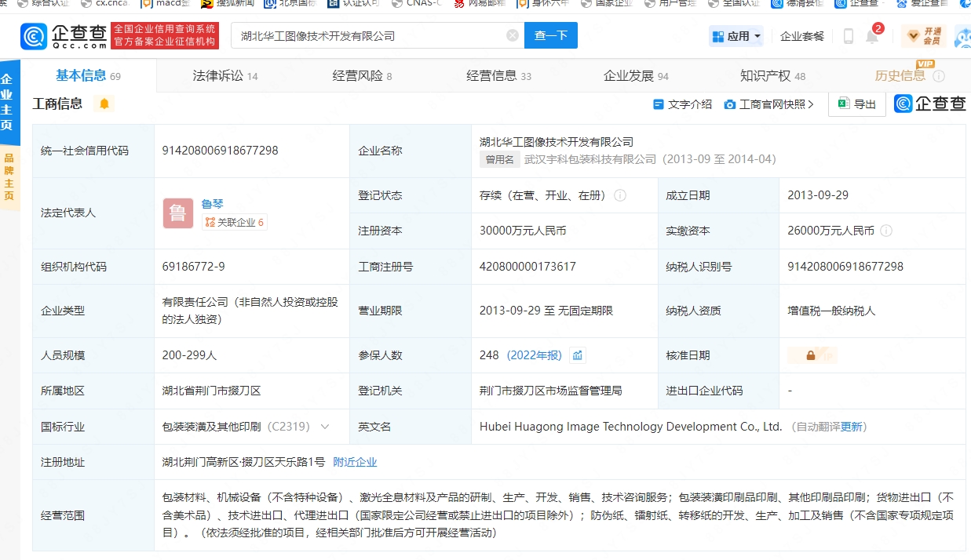Viewport: 971px width, 560px height.
Task: Click the 鲁 avatar of legal representative
Action: coord(178,213)
